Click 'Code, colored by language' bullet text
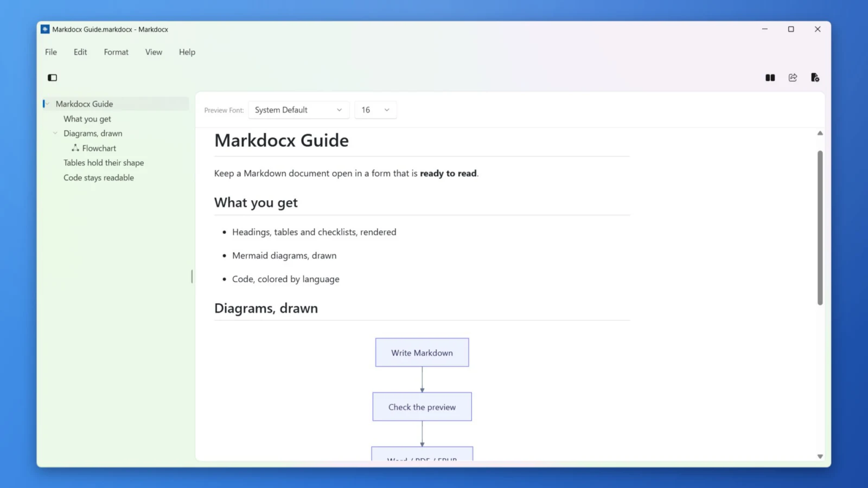 [x=286, y=279]
